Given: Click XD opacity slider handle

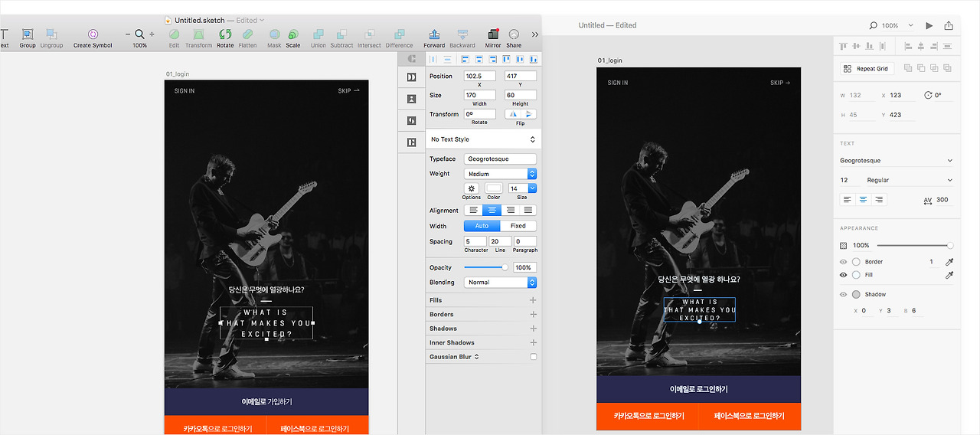Looking at the screenshot, I should point(950,246).
